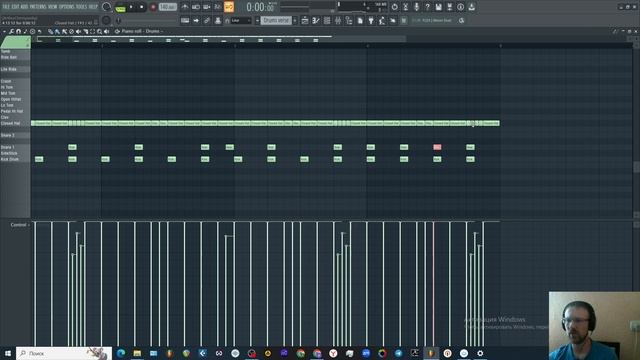640x360 pixels.
Task: Open the ADD menu
Action: pyautogui.click(x=24, y=7)
